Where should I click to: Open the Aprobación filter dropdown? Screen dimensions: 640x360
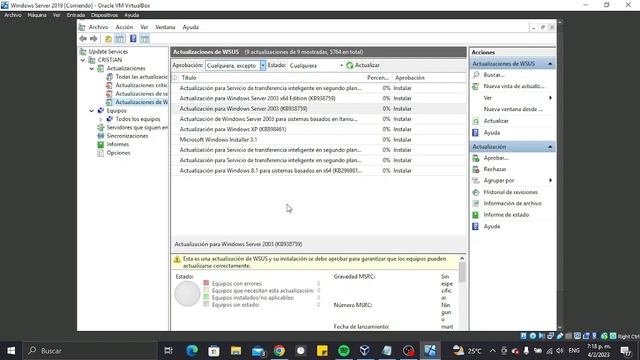point(263,65)
